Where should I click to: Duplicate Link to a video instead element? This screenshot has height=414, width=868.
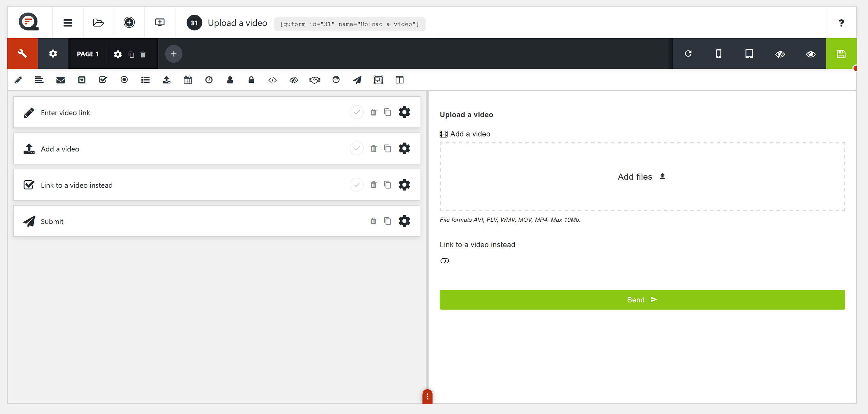(x=387, y=185)
